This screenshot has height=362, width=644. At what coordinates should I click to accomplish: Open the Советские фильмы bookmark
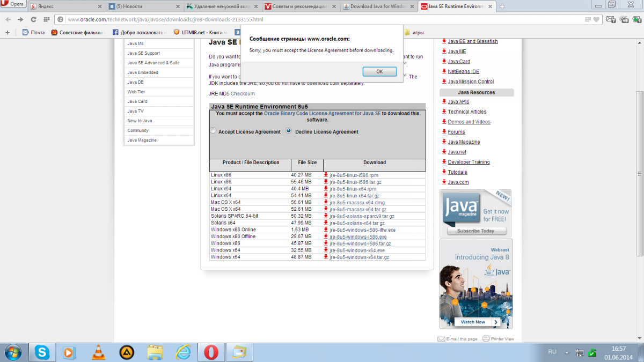(x=79, y=32)
